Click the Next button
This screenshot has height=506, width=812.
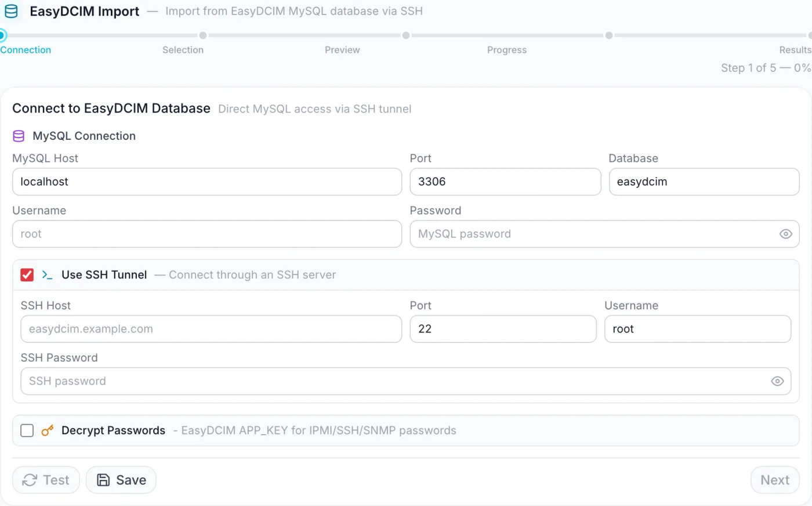pyautogui.click(x=775, y=480)
